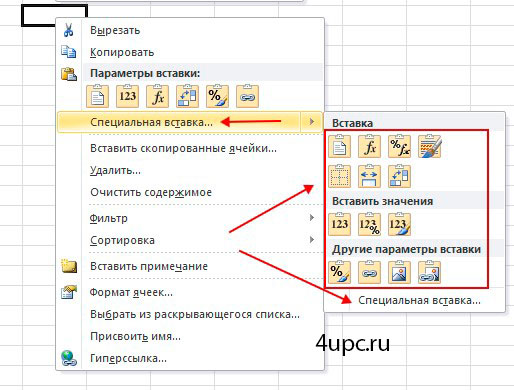Choose Копировать from context menu
The width and height of the screenshot is (514, 390).
tap(122, 52)
